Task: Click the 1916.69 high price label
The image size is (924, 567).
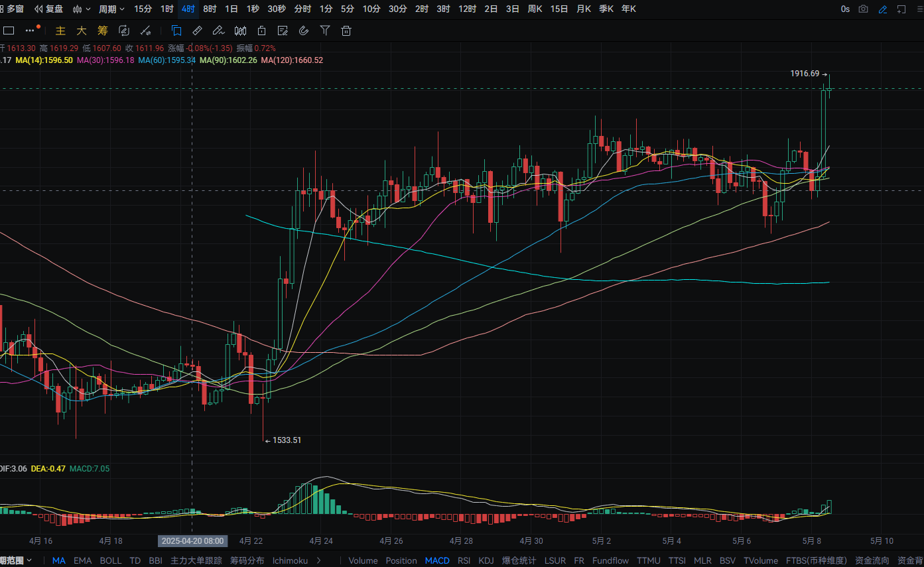Action: tap(805, 74)
